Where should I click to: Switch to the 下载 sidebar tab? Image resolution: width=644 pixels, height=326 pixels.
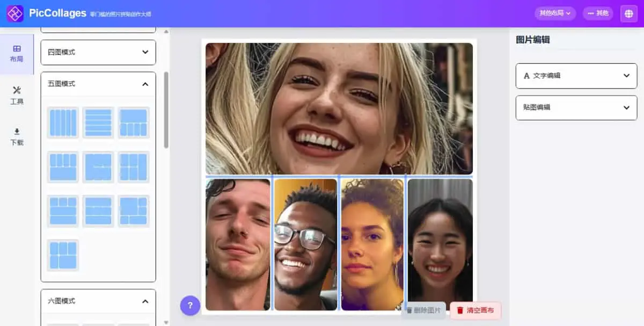[17, 137]
